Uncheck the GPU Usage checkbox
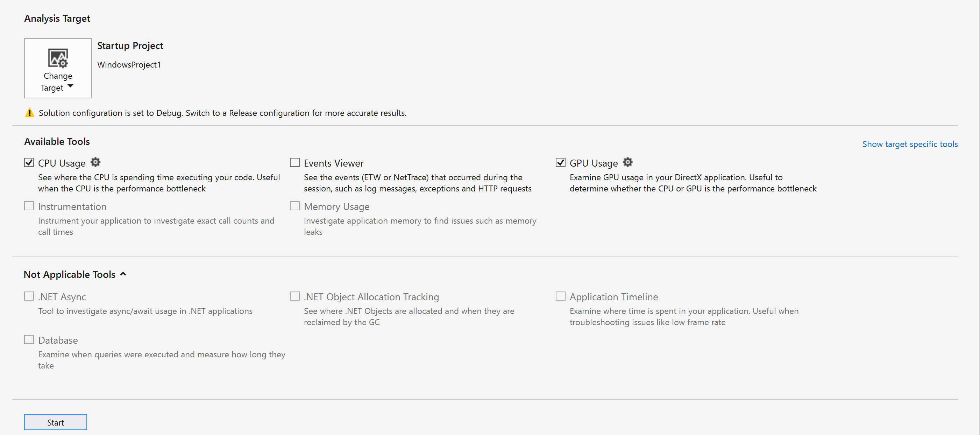This screenshot has height=435, width=980. coord(560,162)
